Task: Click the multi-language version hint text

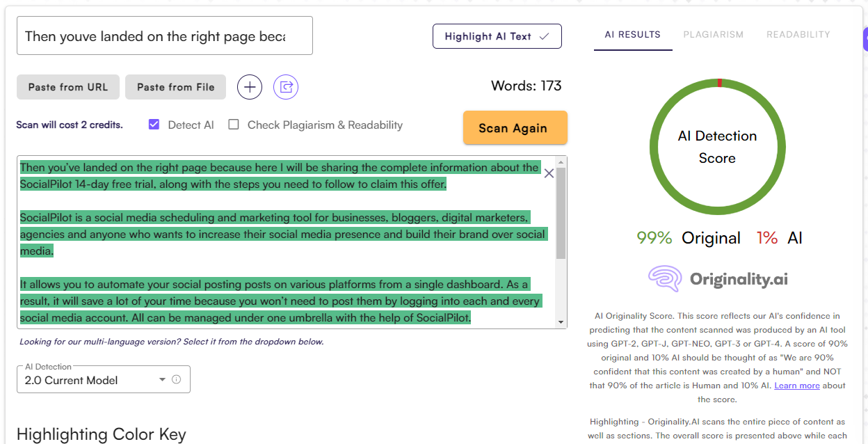Action: point(172,342)
